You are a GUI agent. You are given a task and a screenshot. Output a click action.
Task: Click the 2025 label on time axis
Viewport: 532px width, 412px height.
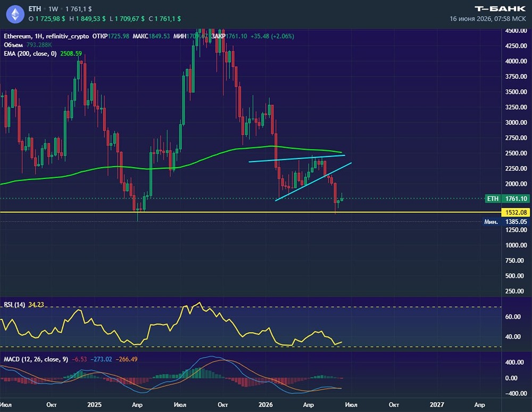tap(94, 405)
